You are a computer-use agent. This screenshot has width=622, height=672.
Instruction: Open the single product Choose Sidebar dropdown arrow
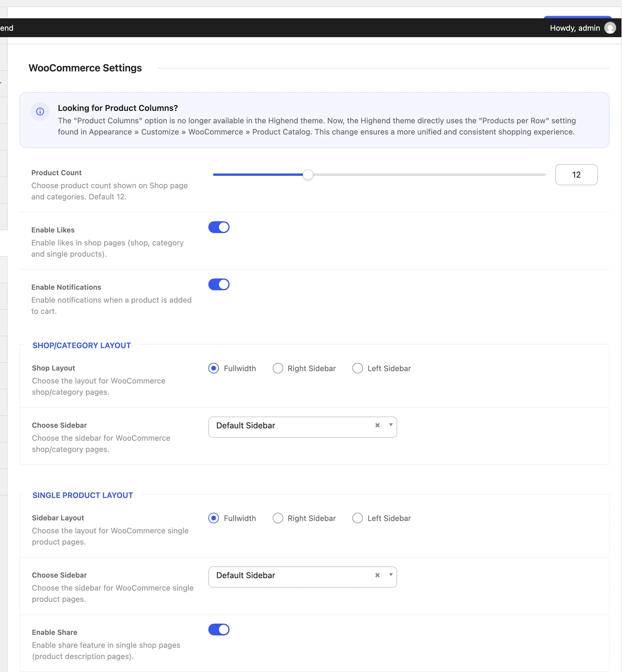point(391,575)
